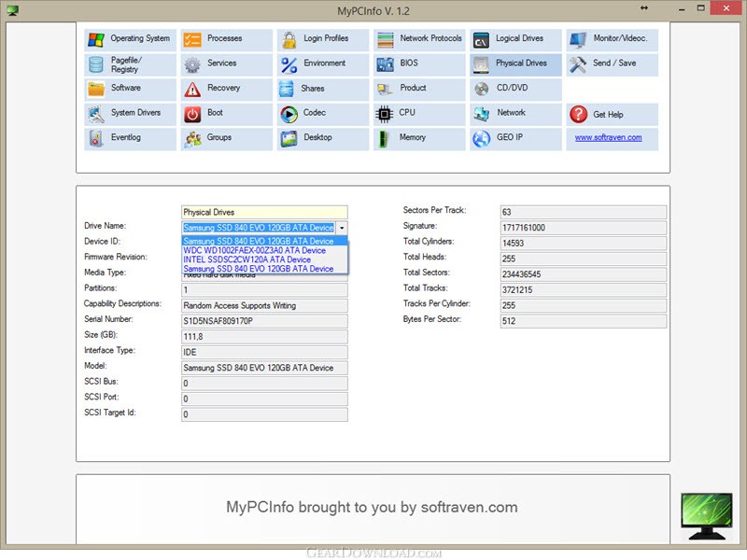Click the Monitor/Videoc. screen icon
This screenshot has width=747, height=560.
click(578, 40)
